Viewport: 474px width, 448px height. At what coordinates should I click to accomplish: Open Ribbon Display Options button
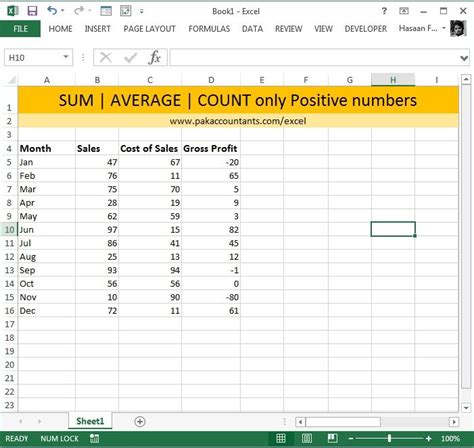pyautogui.click(x=404, y=11)
